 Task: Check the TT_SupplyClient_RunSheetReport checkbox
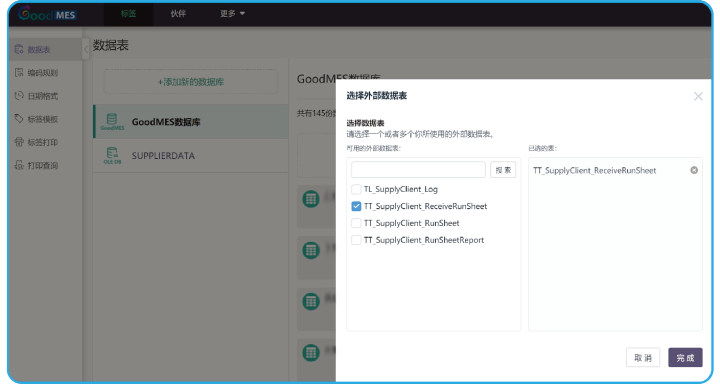(x=356, y=240)
